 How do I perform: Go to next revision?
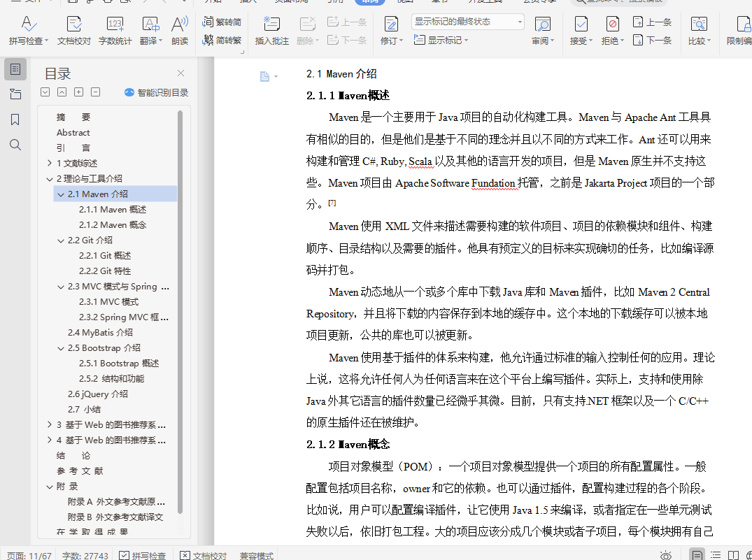click(652, 41)
